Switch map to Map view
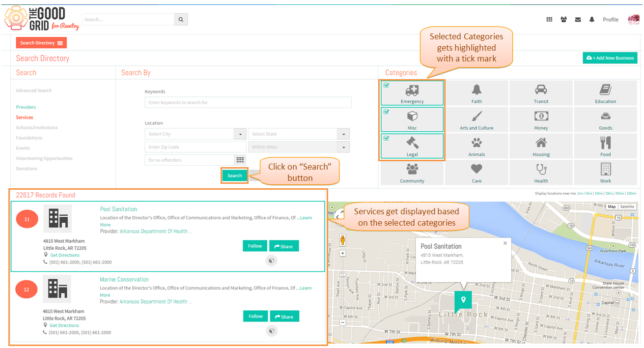The width and height of the screenshot is (644, 348). click(x=612, y=207)
